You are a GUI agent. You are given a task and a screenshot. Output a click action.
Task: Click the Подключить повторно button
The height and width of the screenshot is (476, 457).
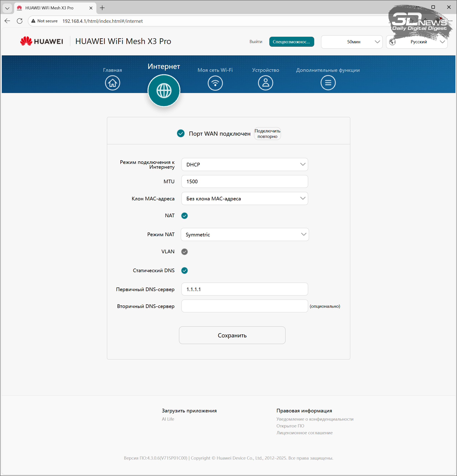[x=267, y=134]
